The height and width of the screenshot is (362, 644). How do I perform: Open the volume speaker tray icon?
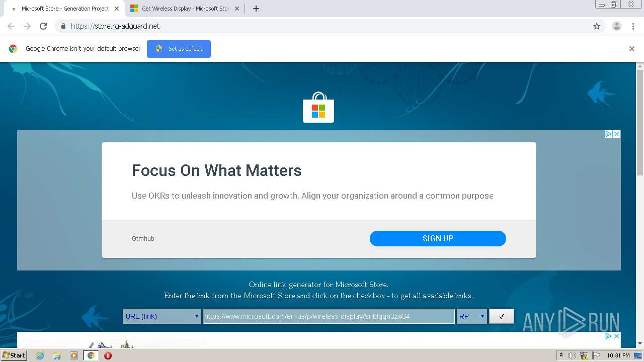[x=572, y=355]
